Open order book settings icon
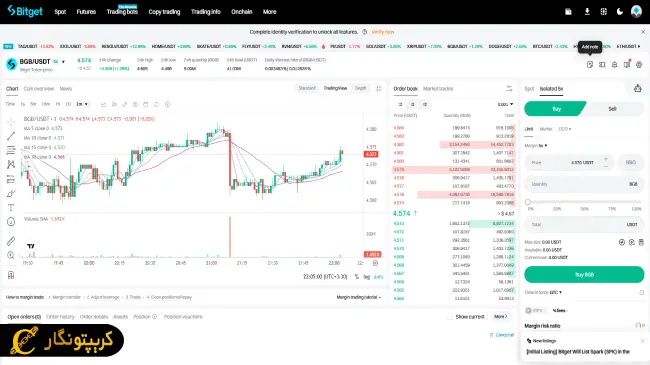Viewport: 650px width, 365px height. 509,88
